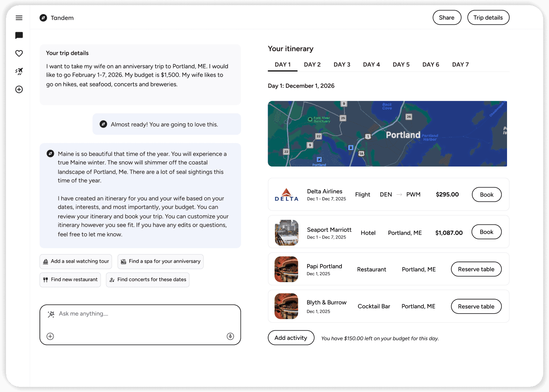549x392 pixels.
Task: Go to the DAY 5 tab
Action: [x=401, y=65]
